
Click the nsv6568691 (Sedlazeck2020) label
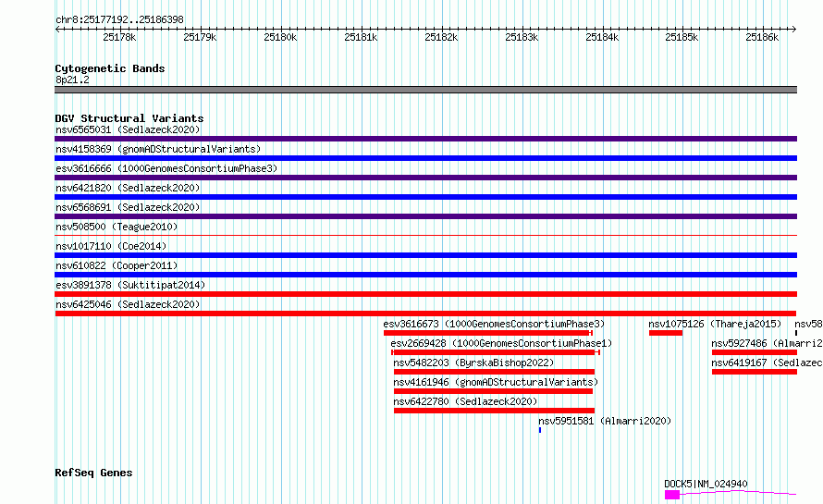point(128,207)
